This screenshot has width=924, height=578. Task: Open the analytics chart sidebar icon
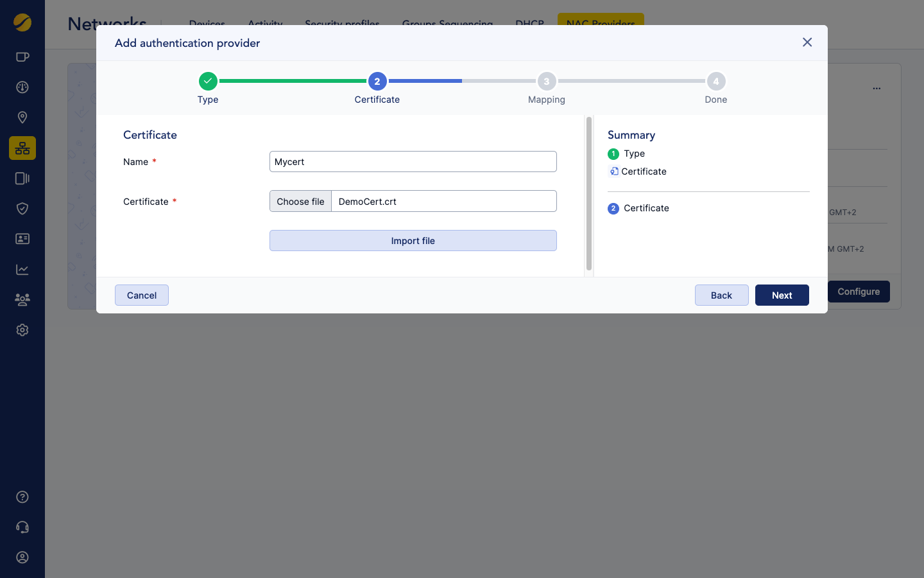22,269
